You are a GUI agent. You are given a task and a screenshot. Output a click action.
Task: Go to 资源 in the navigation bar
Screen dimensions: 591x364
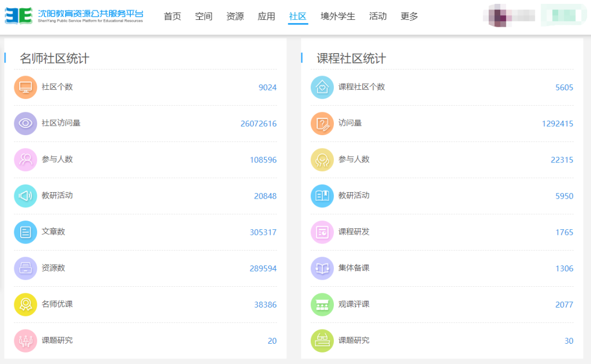pyautogui.click(x=235, y=16)
